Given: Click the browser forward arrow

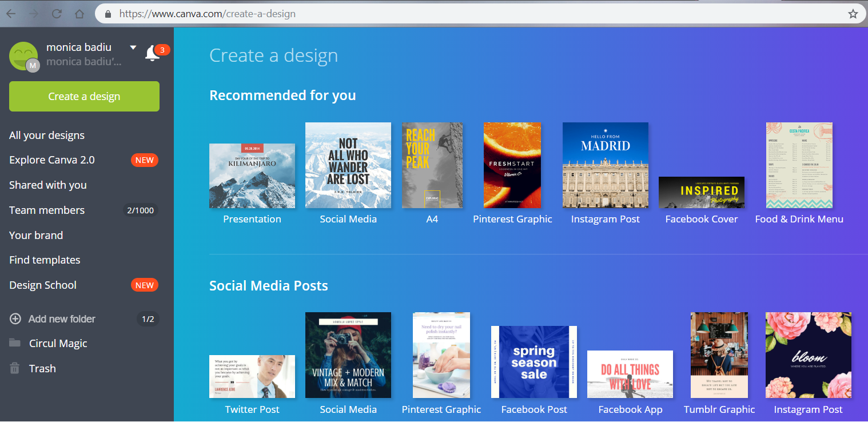Looking at the screenshot, I should pyautogui.click(x=34, y=14).
